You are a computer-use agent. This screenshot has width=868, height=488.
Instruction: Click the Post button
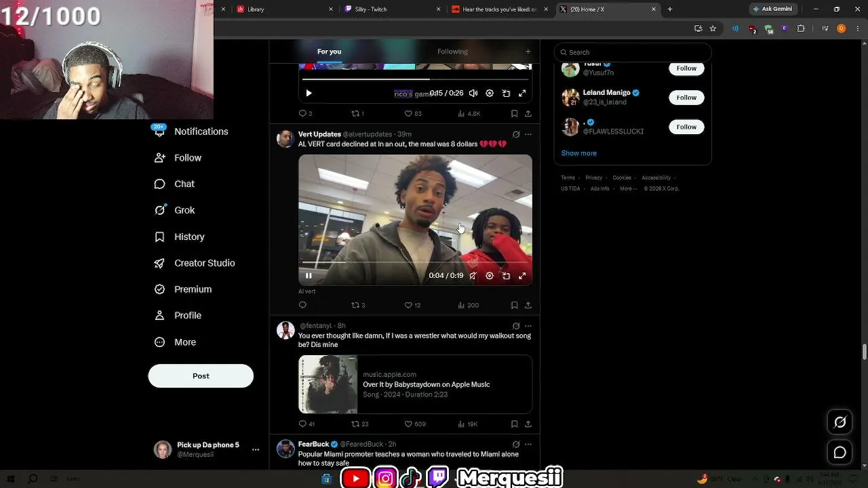pyautogui.click(x=201, y=376)
